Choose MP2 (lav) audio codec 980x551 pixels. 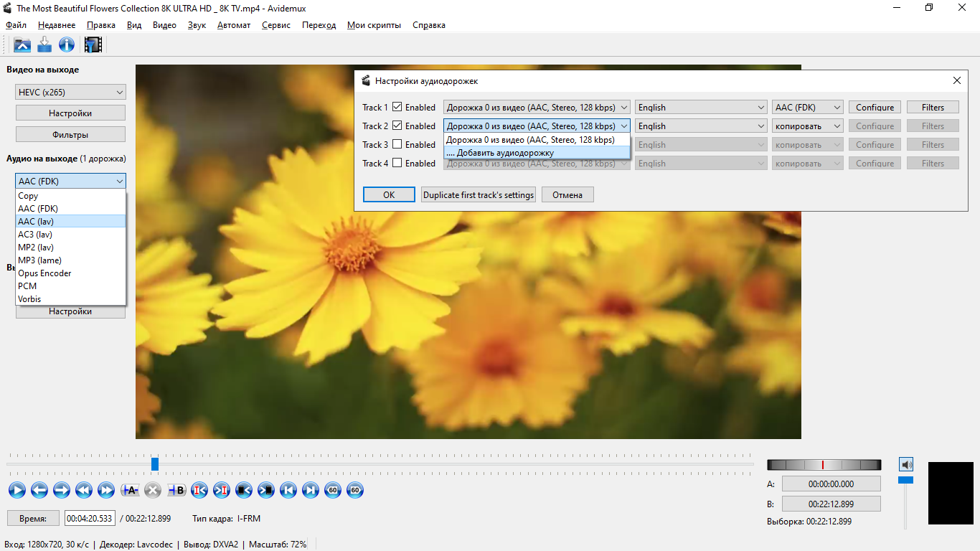[70, 247]
